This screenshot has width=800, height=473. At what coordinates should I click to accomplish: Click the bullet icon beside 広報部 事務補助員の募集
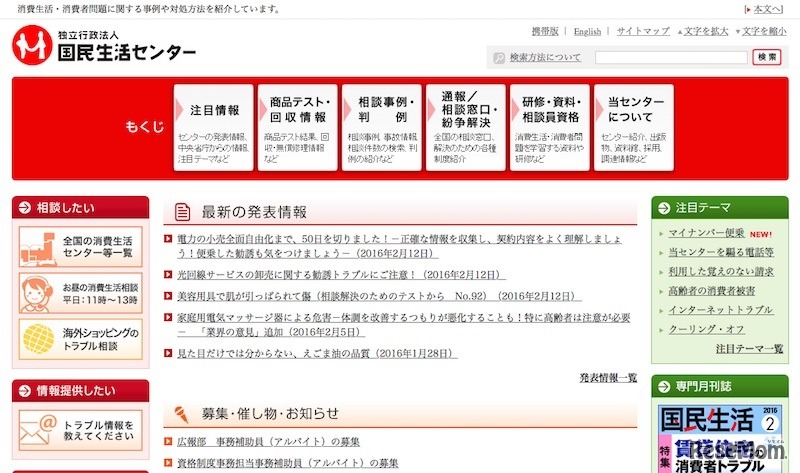[168, 441]
